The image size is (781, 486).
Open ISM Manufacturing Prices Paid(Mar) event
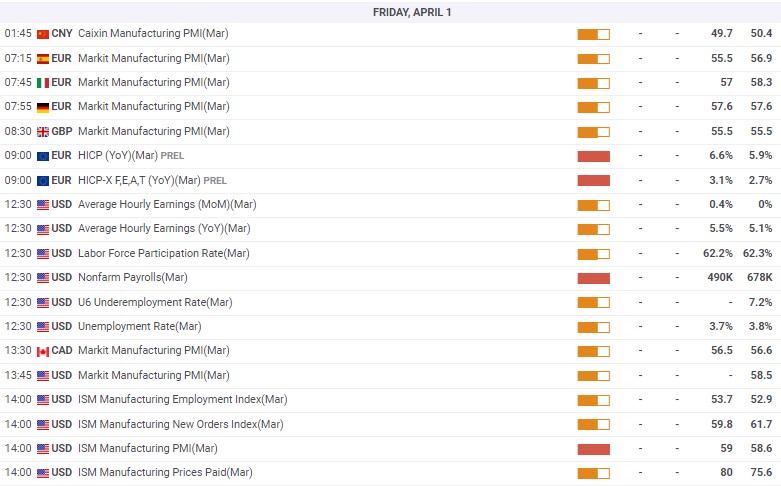tap(165, 472)
